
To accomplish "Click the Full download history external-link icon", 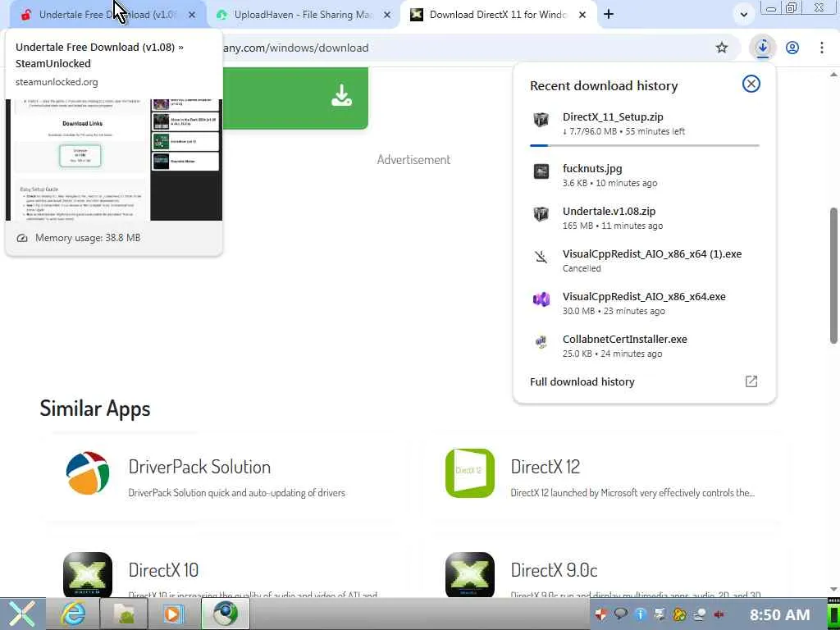I will pos(751,381).
